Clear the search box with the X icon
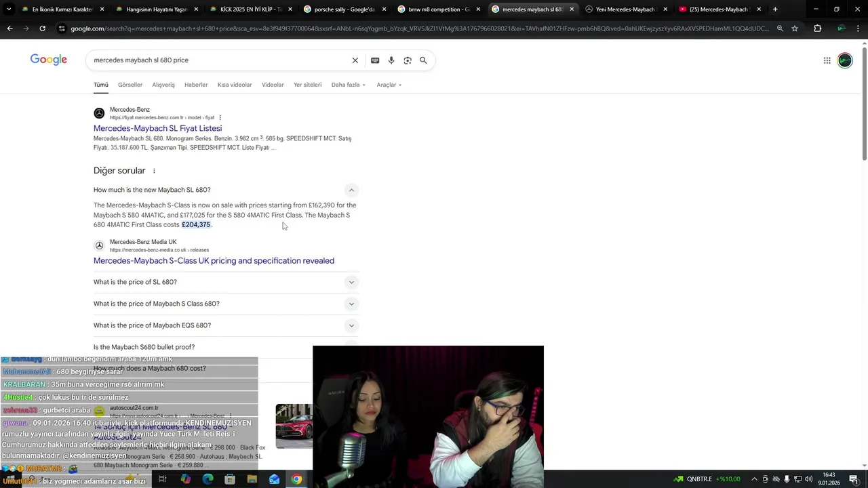Image resolution: width=868 pixels, height=488 pixels. [355, 60]
